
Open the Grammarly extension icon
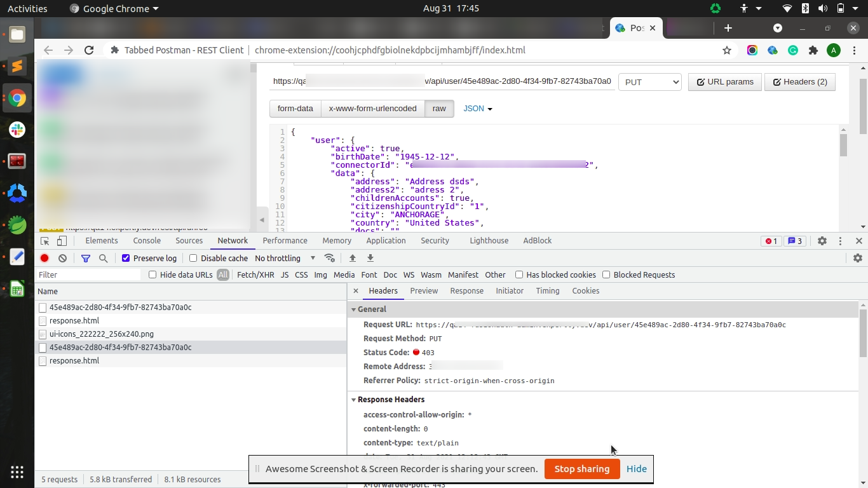pyautogui.click(x=793, y=50)
